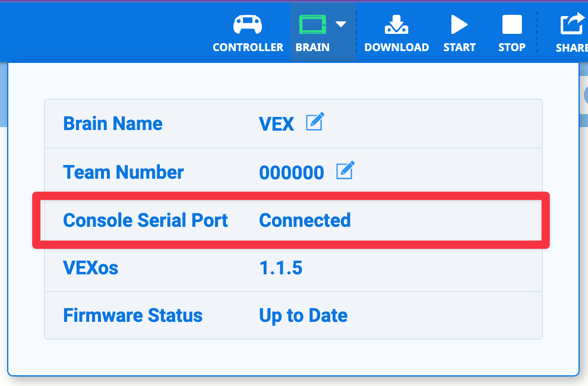Click the CONTROLLER label text
The width and height of the screenshot is (588, 386).
[x=248, y=48]
